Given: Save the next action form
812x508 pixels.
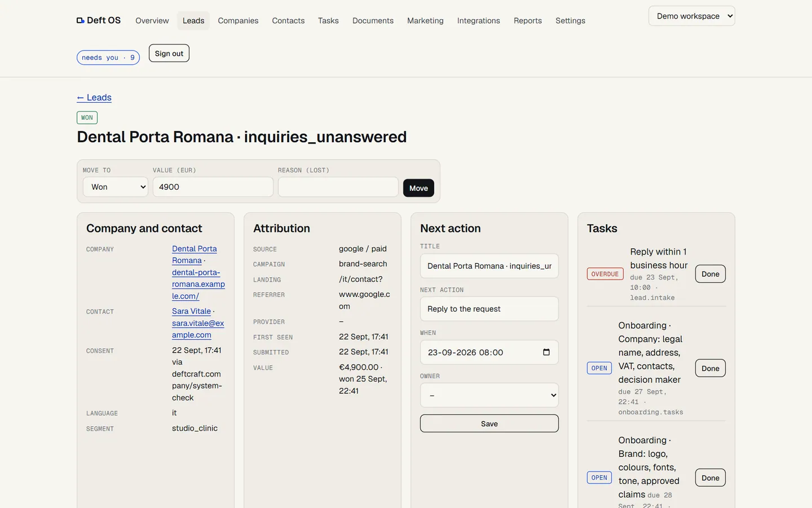Looking at the screenshot, I should [489, 423].
